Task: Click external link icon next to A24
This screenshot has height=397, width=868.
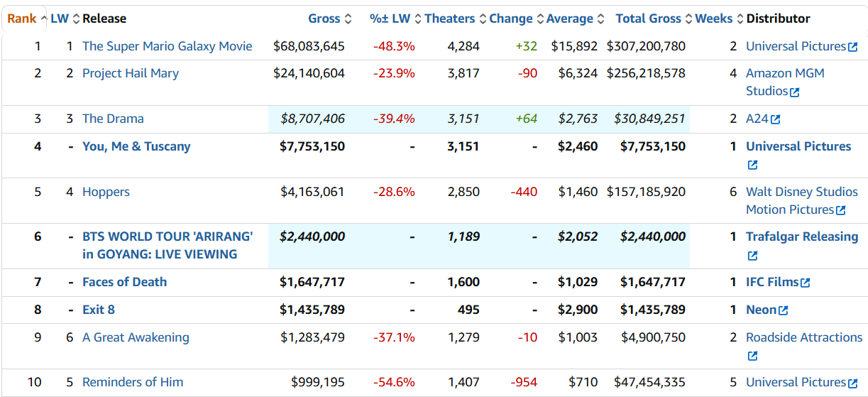Action: point(775,120)
